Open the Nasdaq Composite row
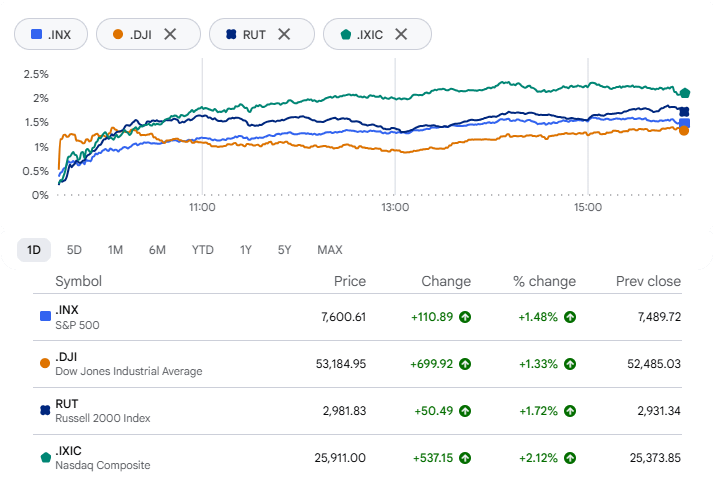This screenshot has width=716, height=492. [358, 458]
